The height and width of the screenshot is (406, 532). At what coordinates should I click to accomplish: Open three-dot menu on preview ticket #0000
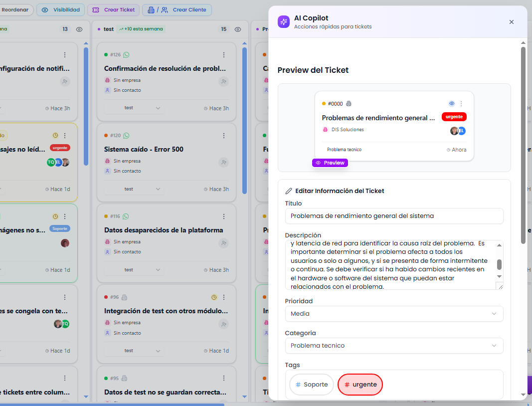click(x=461, y=104)
